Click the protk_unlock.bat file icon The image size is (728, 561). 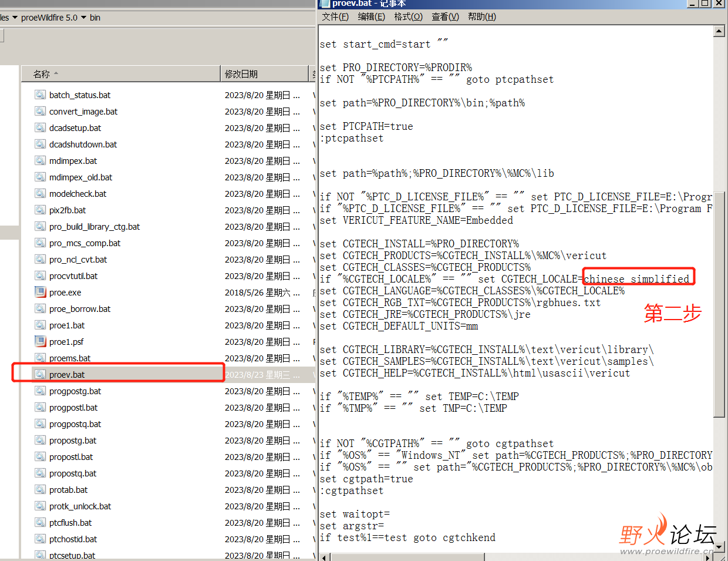pyautogui.click(x=40, y=506)
